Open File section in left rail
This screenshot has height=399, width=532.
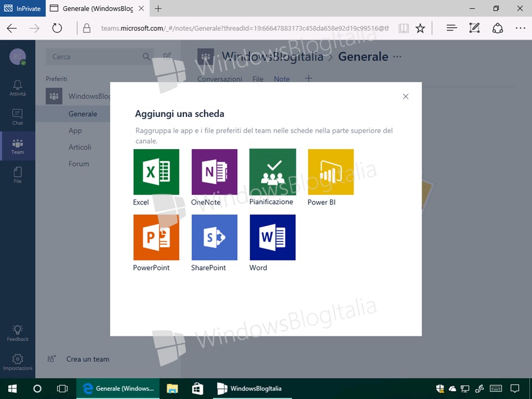18,175
